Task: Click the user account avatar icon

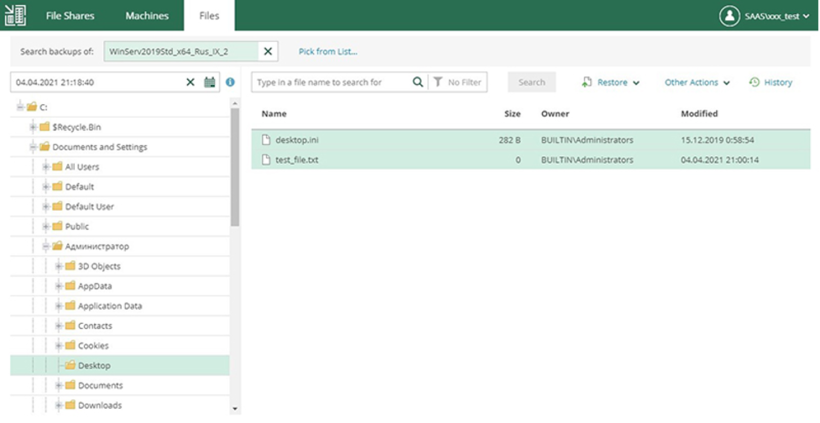Action: [x=729, y=16]
